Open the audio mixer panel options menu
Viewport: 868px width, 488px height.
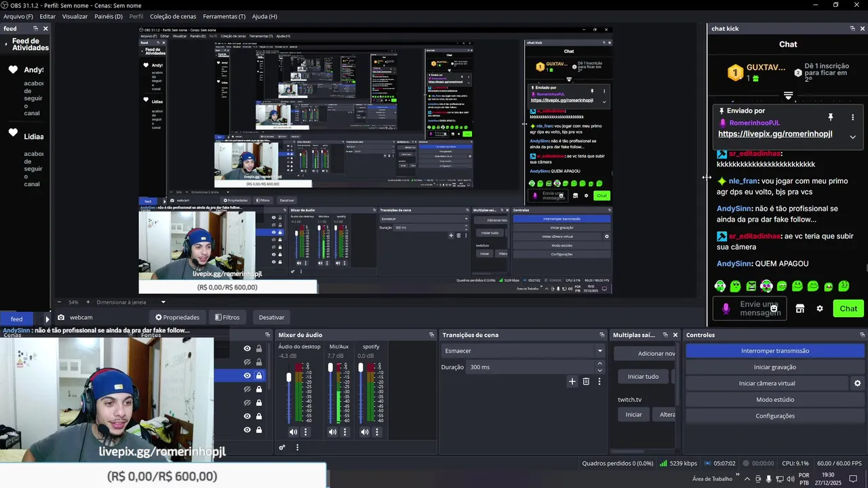pos(297,447)
